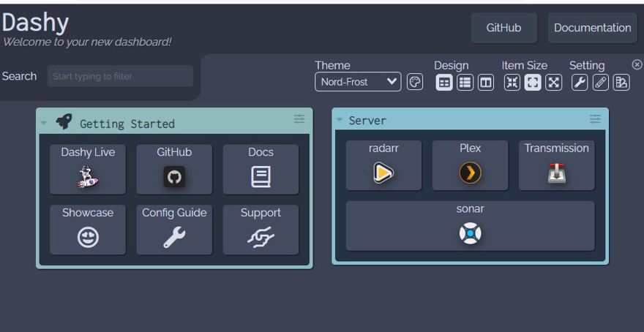This screenshot has width=644, height=332.
Task: Open the Docs book tile
Action: point(261,169)
